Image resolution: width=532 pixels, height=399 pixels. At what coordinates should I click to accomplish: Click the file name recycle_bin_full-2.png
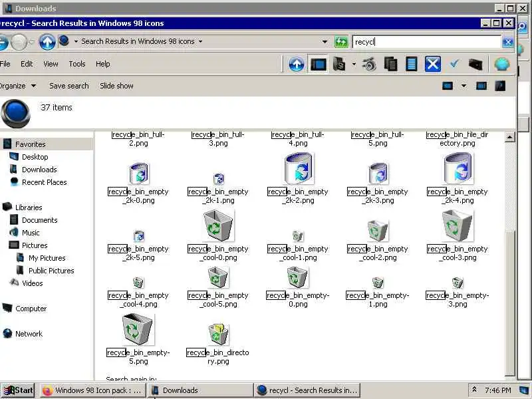pos(138,139)
